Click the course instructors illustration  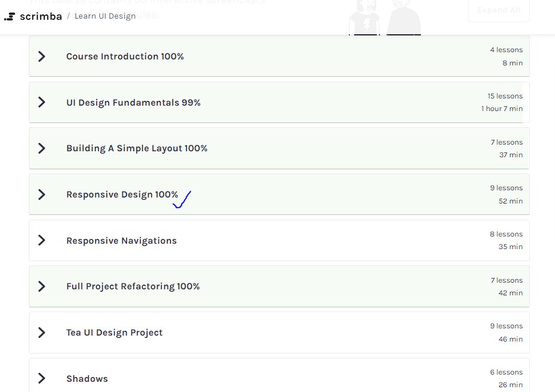385,17
